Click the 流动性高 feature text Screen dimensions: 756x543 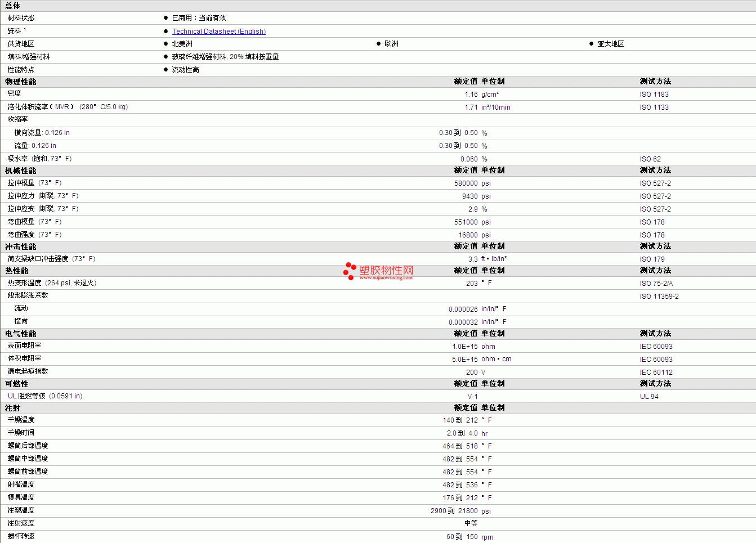(185, 70)
